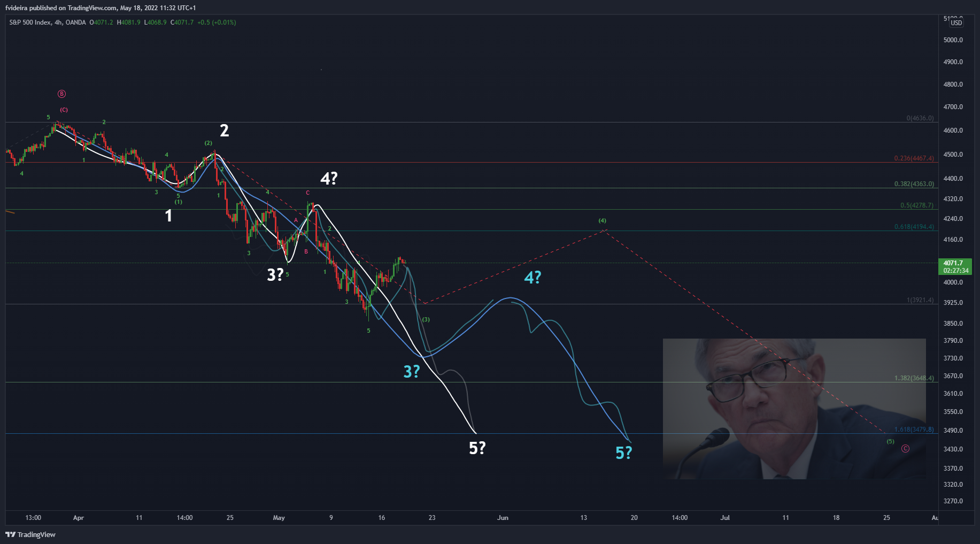Viewport: 980px width, 544px height.
Task: Select the 0.382(4363.0) Fibonacci label
Action: [x=914, y=184]
